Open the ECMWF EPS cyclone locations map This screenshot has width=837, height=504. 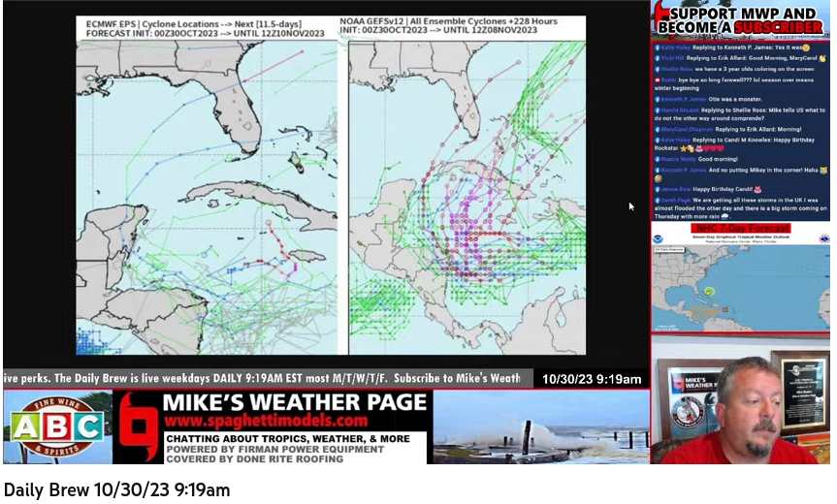[207, 198]
